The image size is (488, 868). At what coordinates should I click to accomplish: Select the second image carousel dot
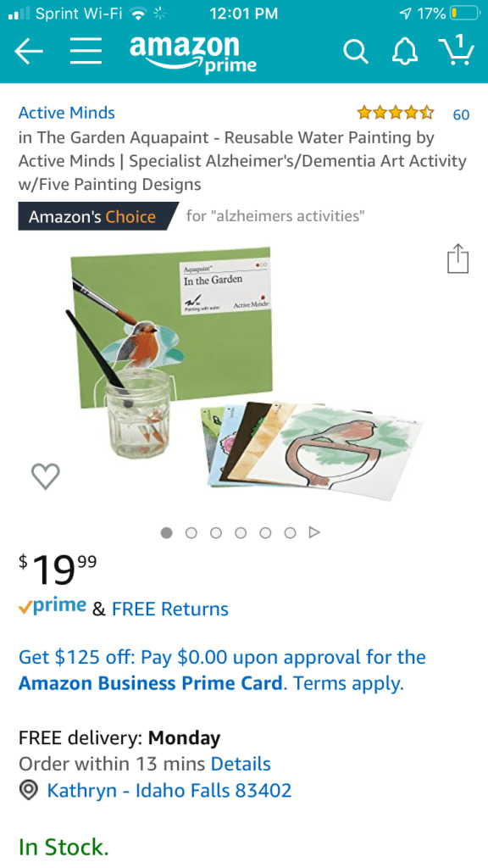coord(191,532)
